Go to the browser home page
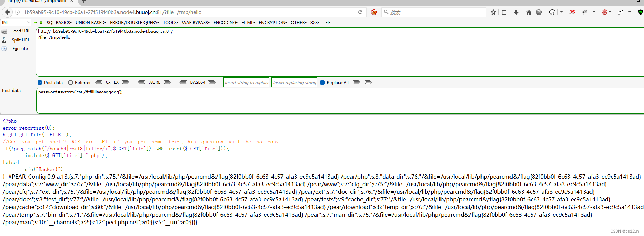Screen dimensions: 644x236 [x=528, y=12]
